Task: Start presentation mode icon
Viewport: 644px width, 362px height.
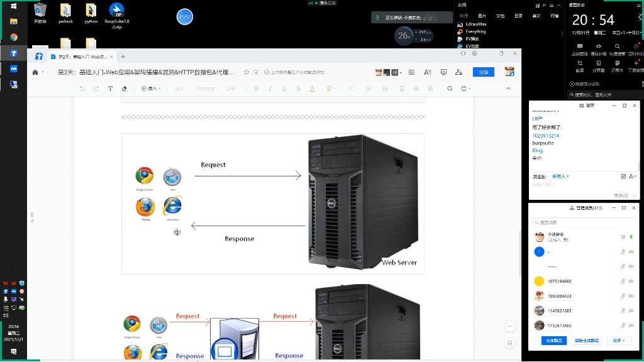Action: (x=443, y=72)
